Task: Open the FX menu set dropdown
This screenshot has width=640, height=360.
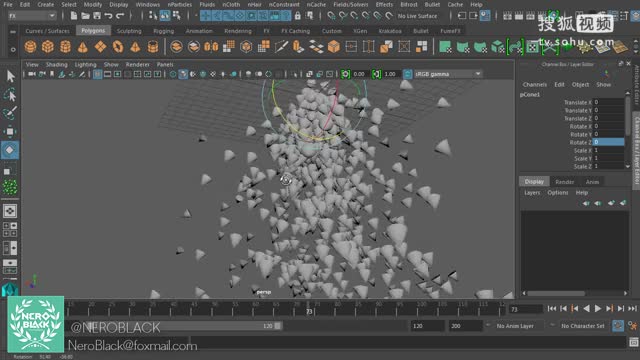Action: [32, 16]
